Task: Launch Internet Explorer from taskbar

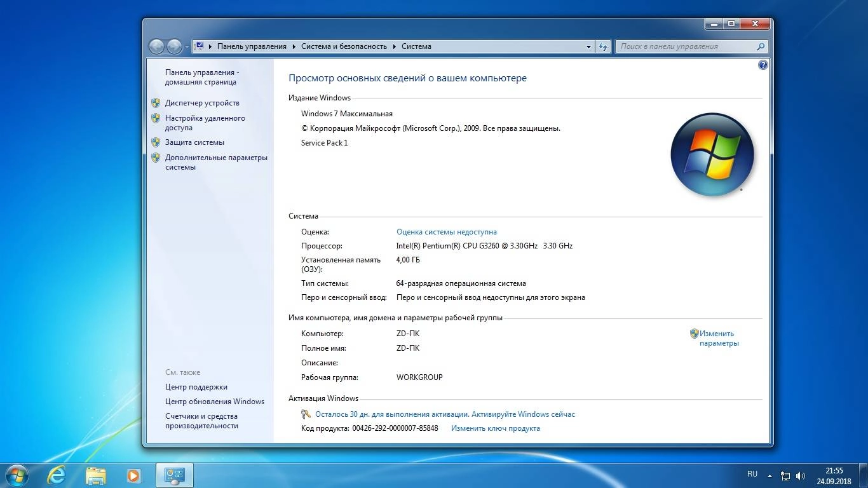Action: (57, 475)
